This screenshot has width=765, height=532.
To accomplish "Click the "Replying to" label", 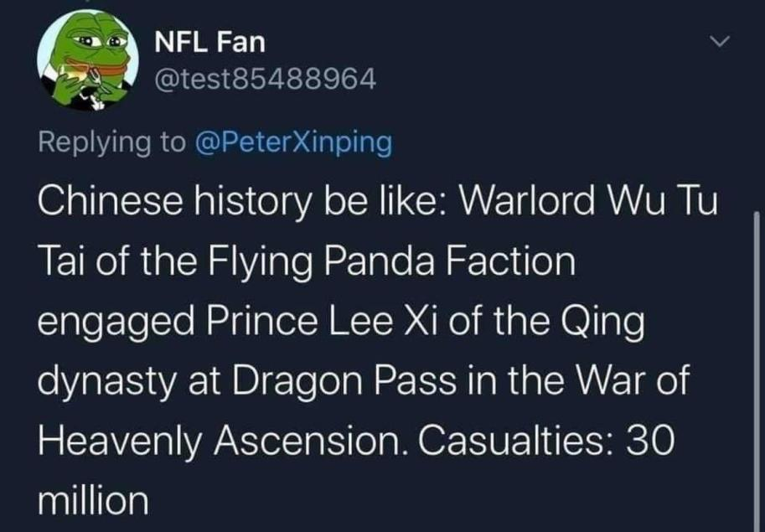I will [x=111, y=142].
